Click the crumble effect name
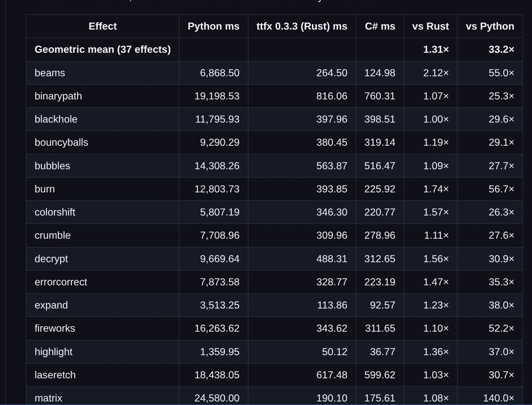532x405 pixels. coord(52,236)
